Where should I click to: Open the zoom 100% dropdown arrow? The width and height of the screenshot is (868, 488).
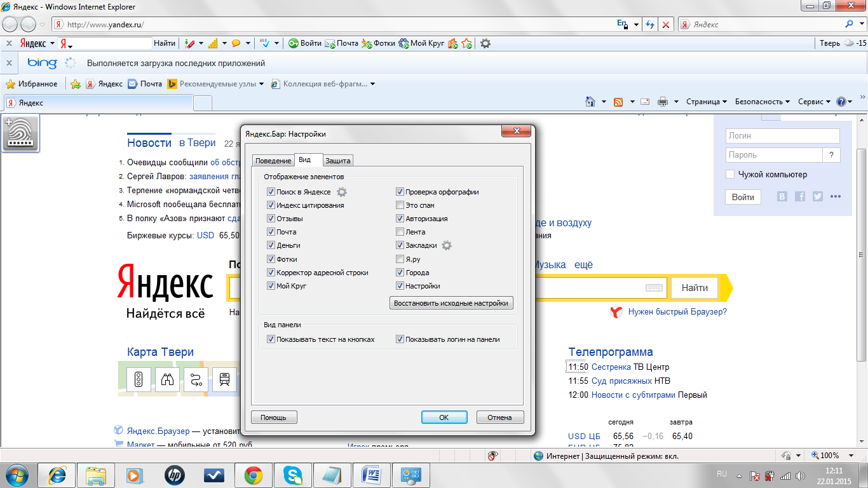pos(851,456)
